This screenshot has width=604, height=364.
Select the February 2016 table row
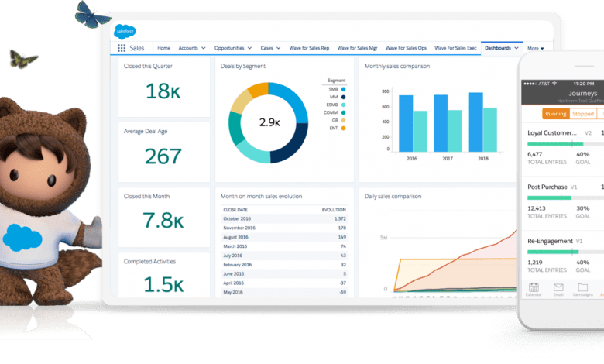coord(285,265)
